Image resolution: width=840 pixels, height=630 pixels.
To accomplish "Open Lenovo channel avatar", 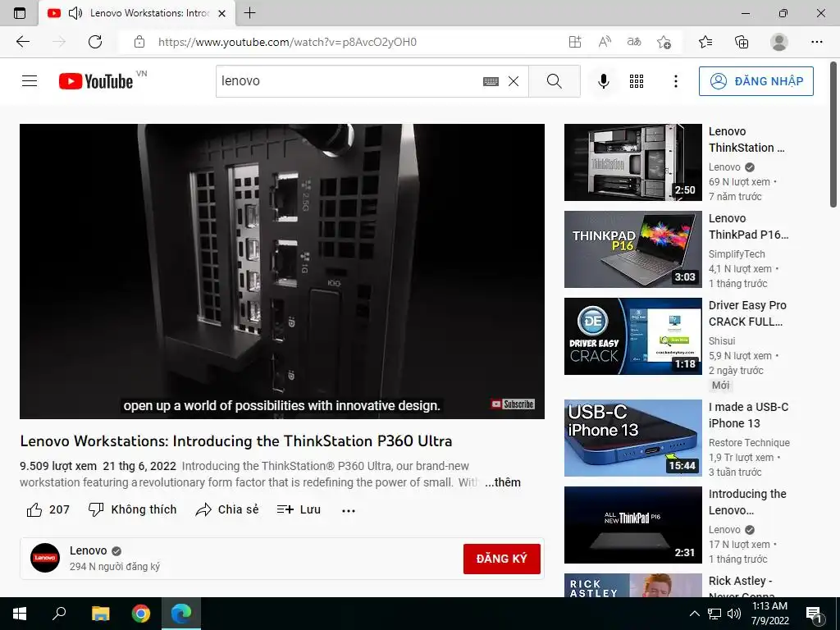I will pyautogui.click(x=45, y=558).
